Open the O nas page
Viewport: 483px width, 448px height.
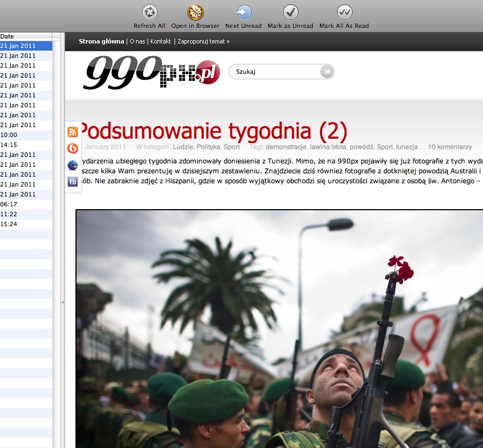[138, 41]
